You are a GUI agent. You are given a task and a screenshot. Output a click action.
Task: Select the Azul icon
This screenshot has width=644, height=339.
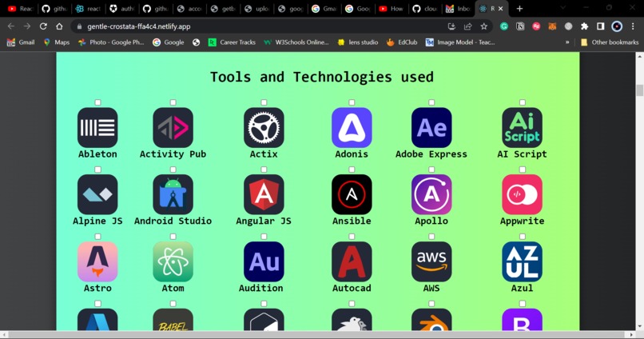[x=522, y=261]
